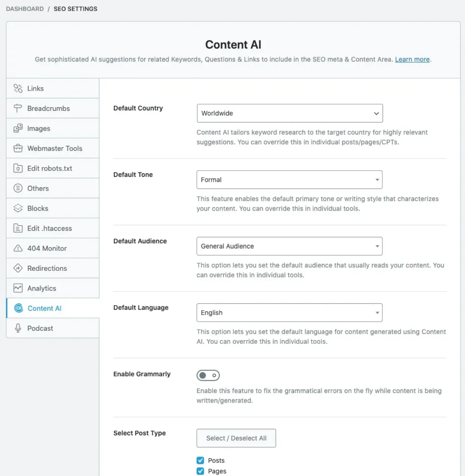Screen dimensions: 465x476
Task: Enable the Grammarly toggle switch
Action: coord(208,375)
